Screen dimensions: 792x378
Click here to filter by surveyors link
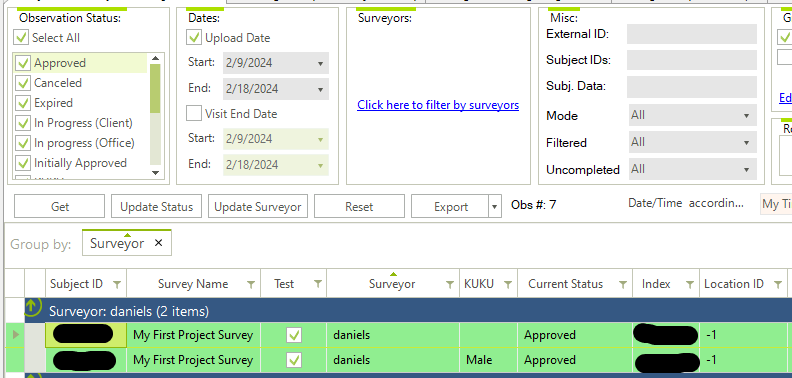[x=438, y=105]
